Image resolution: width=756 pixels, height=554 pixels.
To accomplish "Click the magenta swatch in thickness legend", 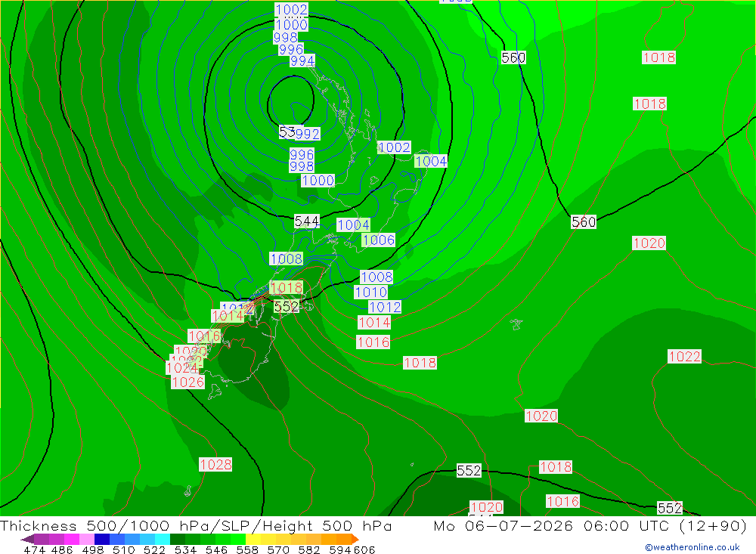I will [71, 539].
